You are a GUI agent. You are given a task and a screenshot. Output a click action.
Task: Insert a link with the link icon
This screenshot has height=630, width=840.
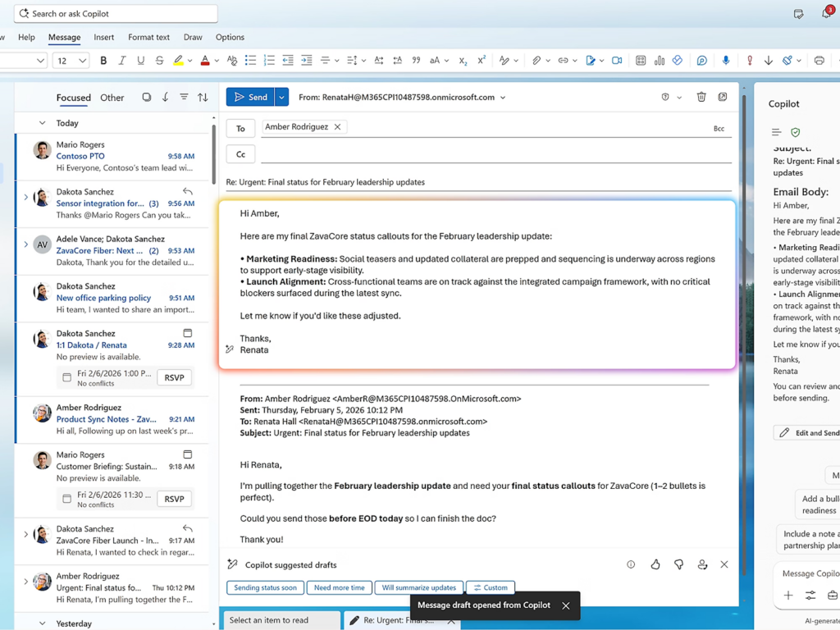pyautogui.click(x=564, y=59)
